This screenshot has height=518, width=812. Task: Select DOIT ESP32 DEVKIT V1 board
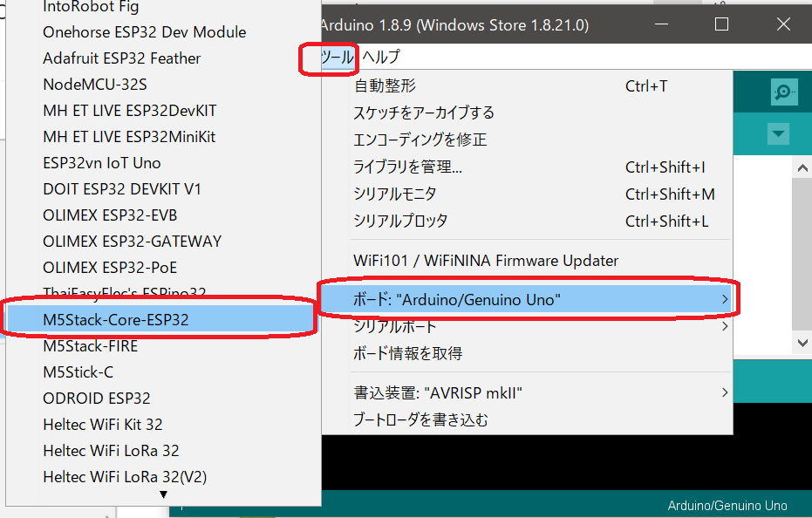[x=163, y=189]
